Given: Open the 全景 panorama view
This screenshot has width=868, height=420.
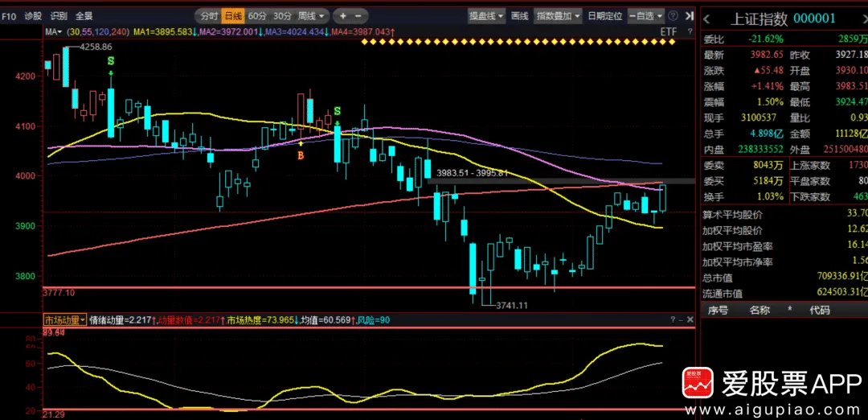Looking at the screenshot, I should tap(84, 16).
